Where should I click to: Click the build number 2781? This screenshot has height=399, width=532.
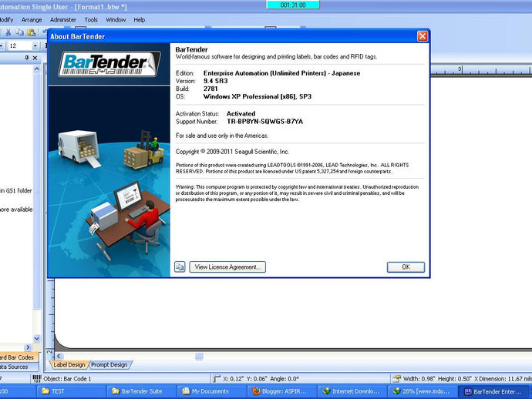pyautogui.click(x=210, y=89)
